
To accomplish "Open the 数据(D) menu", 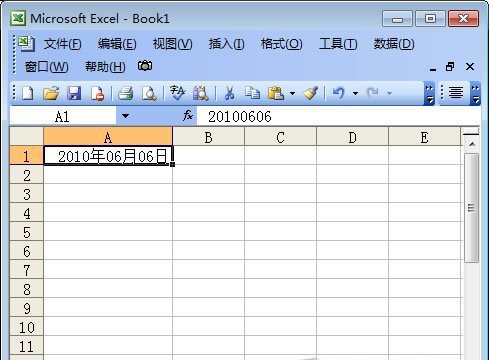I will pyautogui.click(x=394, y=44).
